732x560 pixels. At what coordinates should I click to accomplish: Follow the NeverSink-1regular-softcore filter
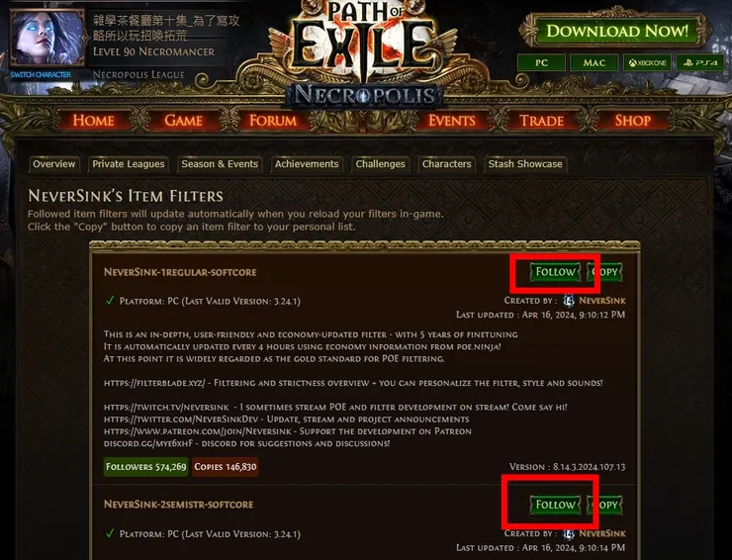click(556, 272)
